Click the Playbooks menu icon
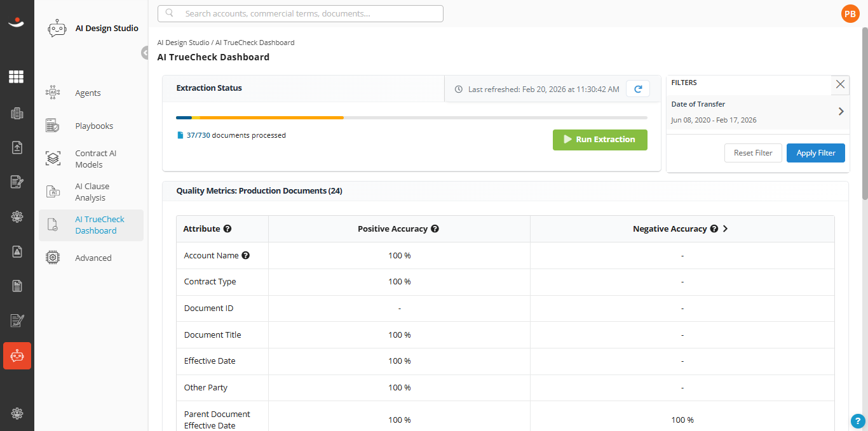The image size is (868, 431). click(x=53, y=126)
